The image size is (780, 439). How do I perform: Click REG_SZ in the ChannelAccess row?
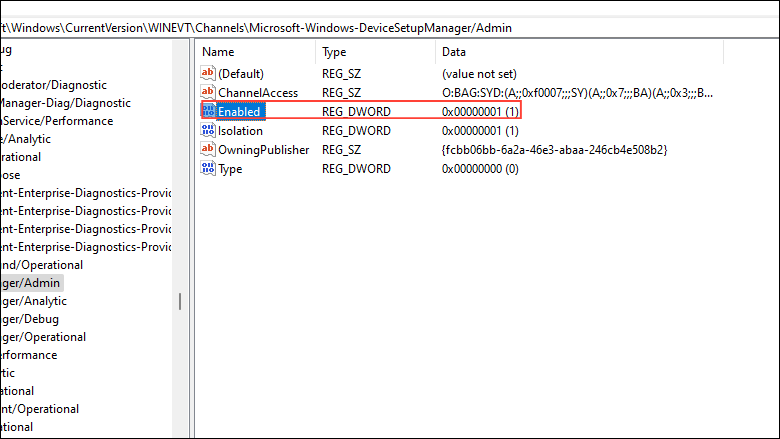341,93
